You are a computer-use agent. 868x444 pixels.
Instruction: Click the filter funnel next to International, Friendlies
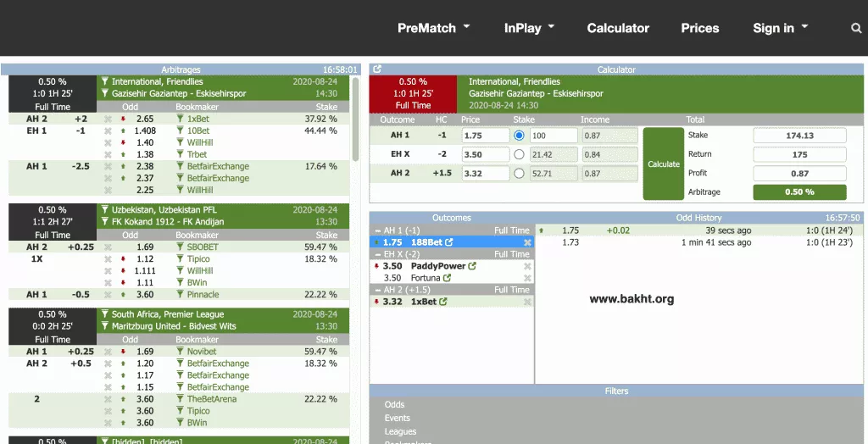coord(105,82)
